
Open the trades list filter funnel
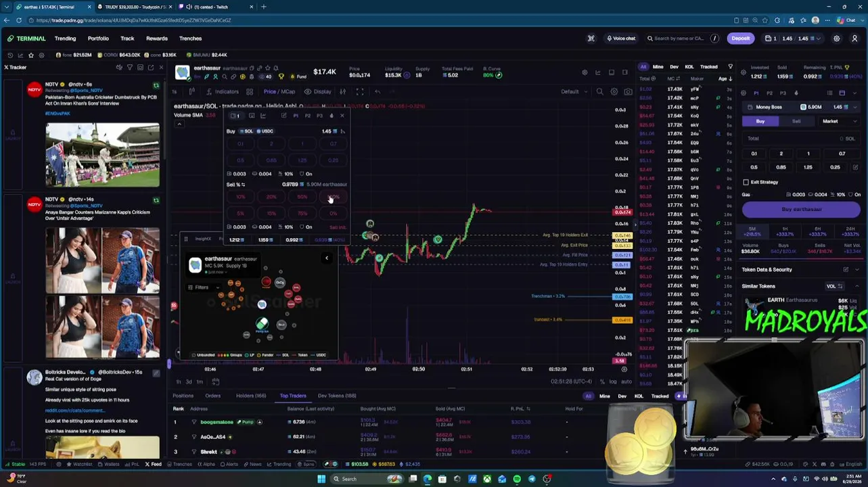pyautogui.click(x=730, y=67)
